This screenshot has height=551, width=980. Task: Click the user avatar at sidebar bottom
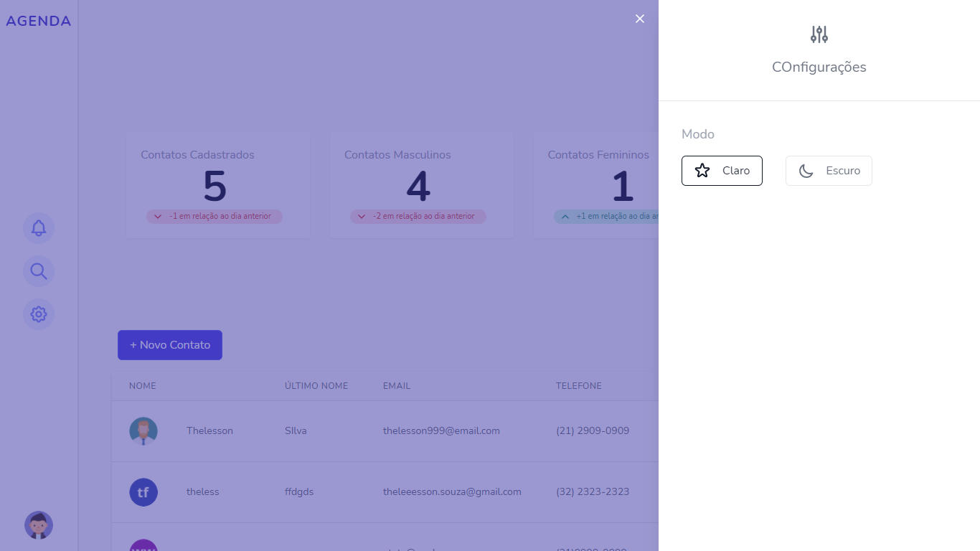click(39, 525)
